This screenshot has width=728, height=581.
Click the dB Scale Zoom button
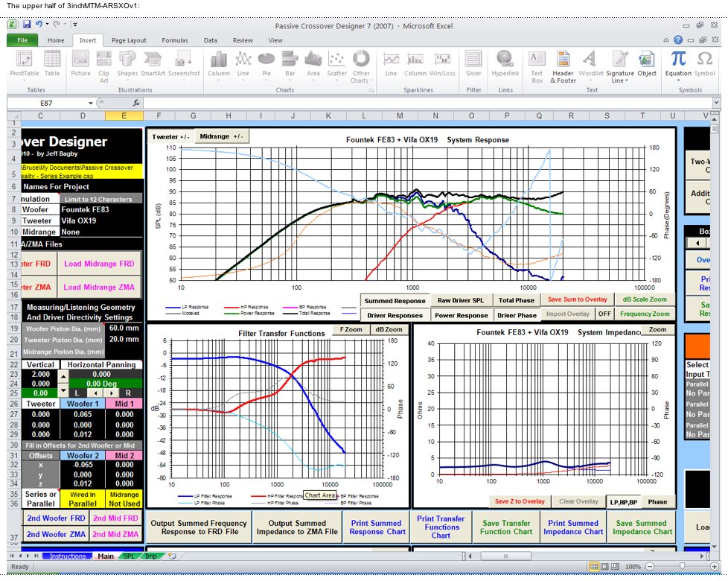(x=645, y=299)
